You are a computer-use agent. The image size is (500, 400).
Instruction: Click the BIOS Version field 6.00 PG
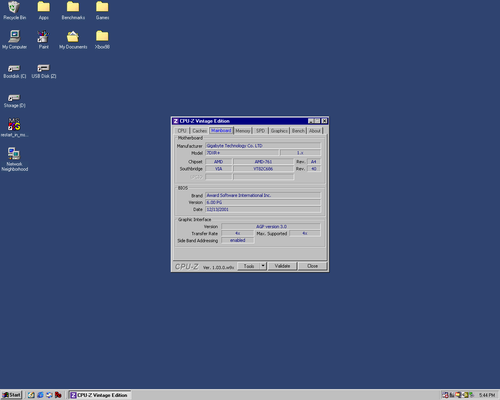(263, 202)
